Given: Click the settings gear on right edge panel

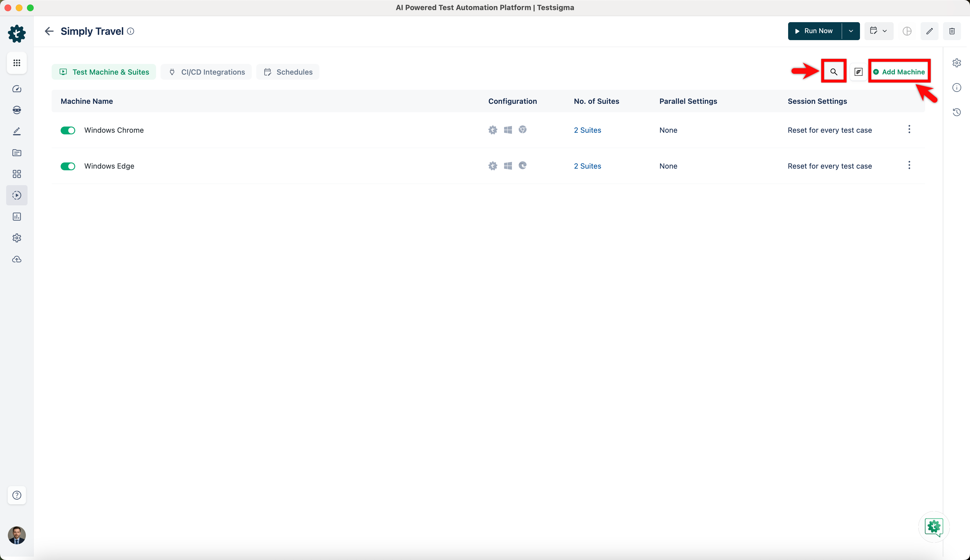Looking at the screenshot, I should (957, 63).
